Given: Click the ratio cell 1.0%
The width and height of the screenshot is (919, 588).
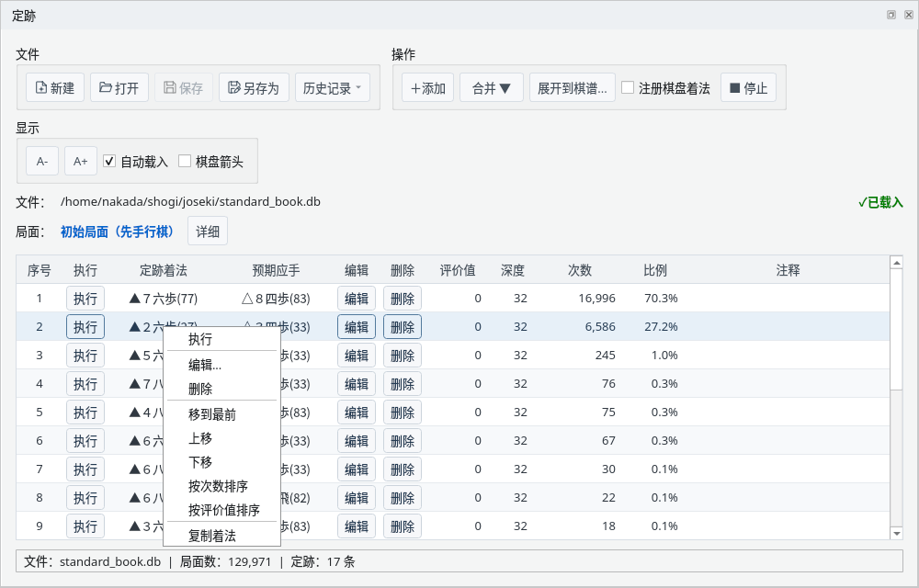Looking at the screenshot, I should coord(664,356).
